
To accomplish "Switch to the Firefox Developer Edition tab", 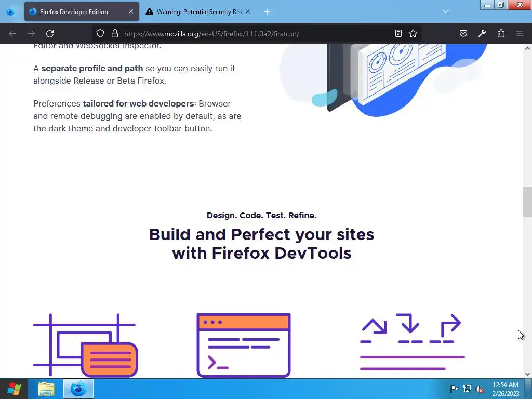I will (82, 11).
